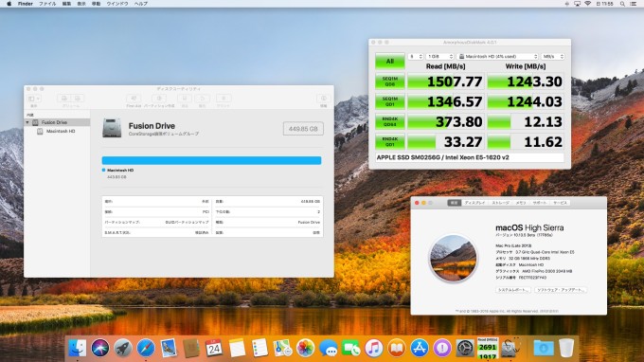Open FaceTime from the Dock
This screenshot has height=362, width=644.
pyautogui.click(x=350, y=348)
